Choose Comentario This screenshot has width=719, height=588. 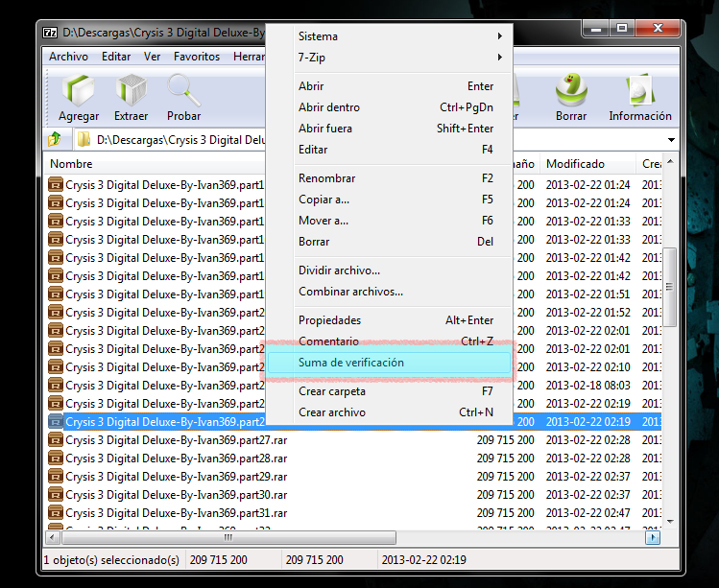point(389,341)
